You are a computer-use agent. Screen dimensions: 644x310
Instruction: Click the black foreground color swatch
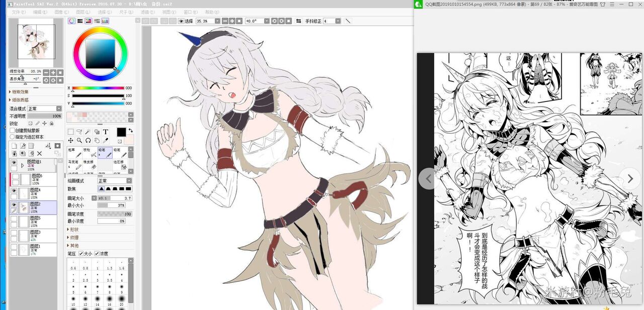point(121,132)
